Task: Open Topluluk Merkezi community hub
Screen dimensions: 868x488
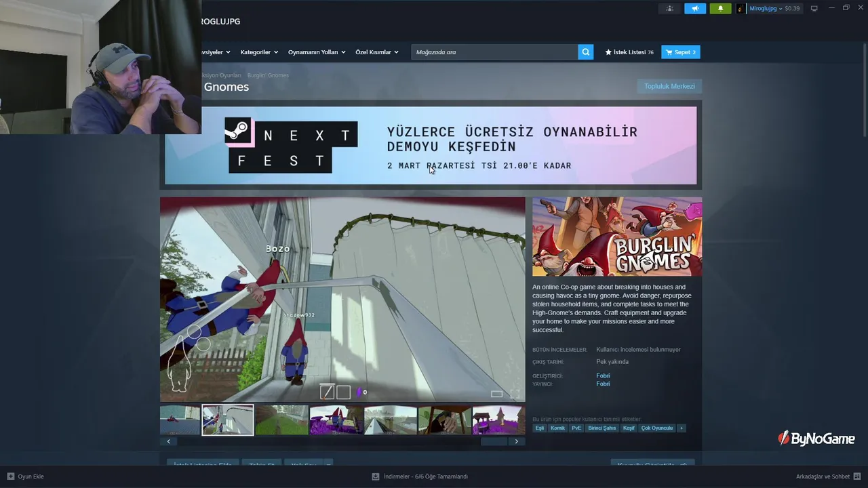Action: pyautogui.click(x=669, y=86)
